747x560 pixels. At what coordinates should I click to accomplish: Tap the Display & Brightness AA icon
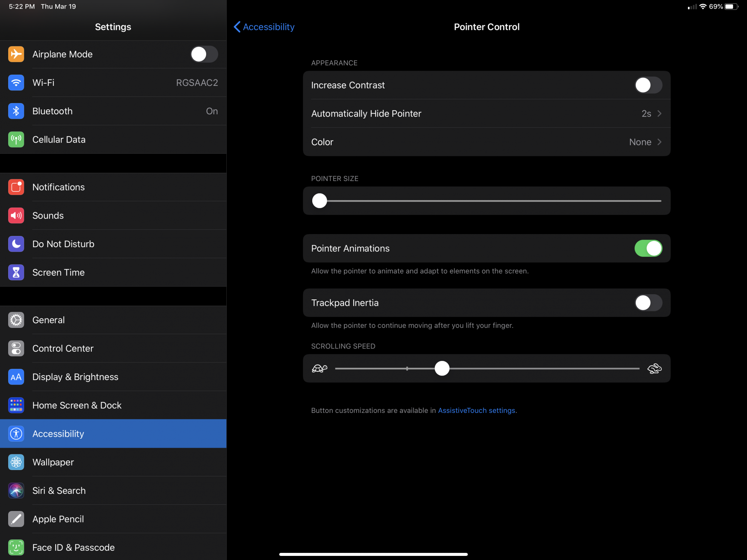pos(16,377)
